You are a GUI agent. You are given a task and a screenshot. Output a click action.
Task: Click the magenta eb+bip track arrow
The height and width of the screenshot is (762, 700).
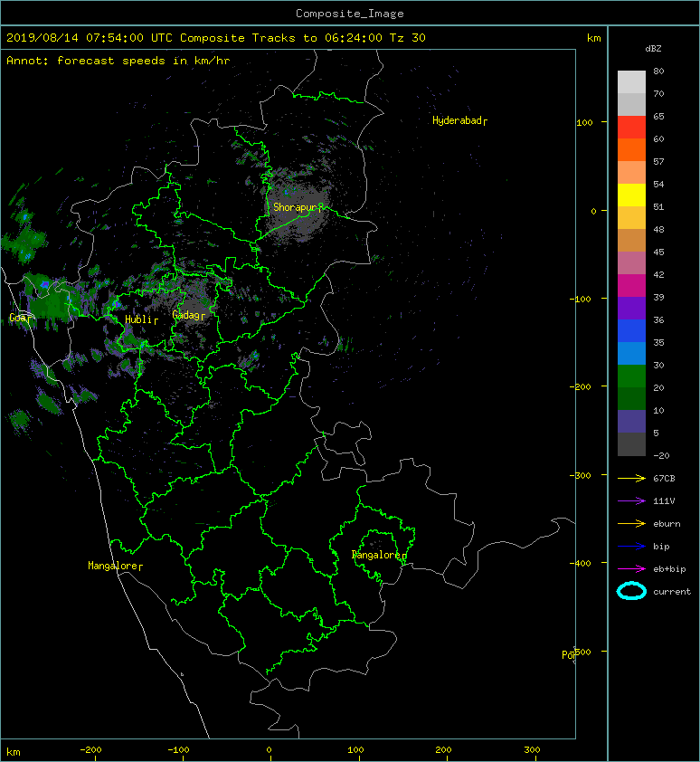click(631, 569)
